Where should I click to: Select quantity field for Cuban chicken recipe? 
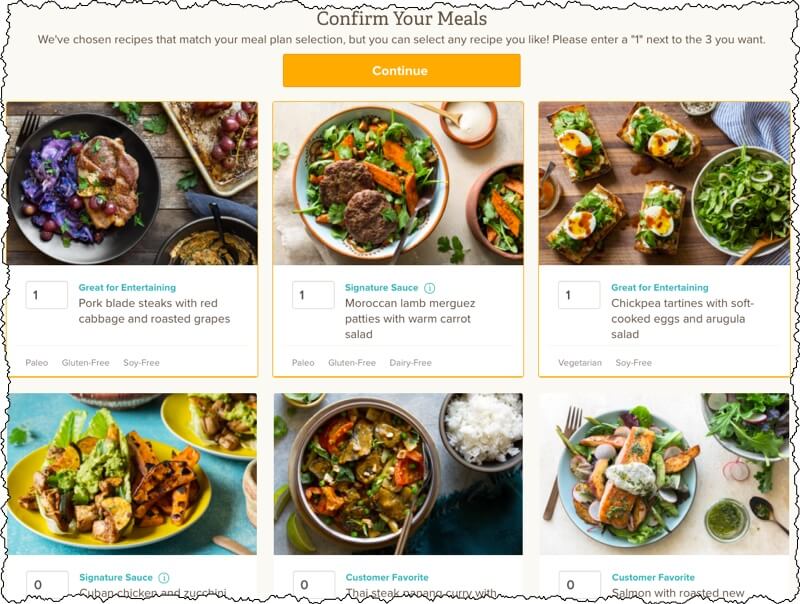click(x=47, y=584)
